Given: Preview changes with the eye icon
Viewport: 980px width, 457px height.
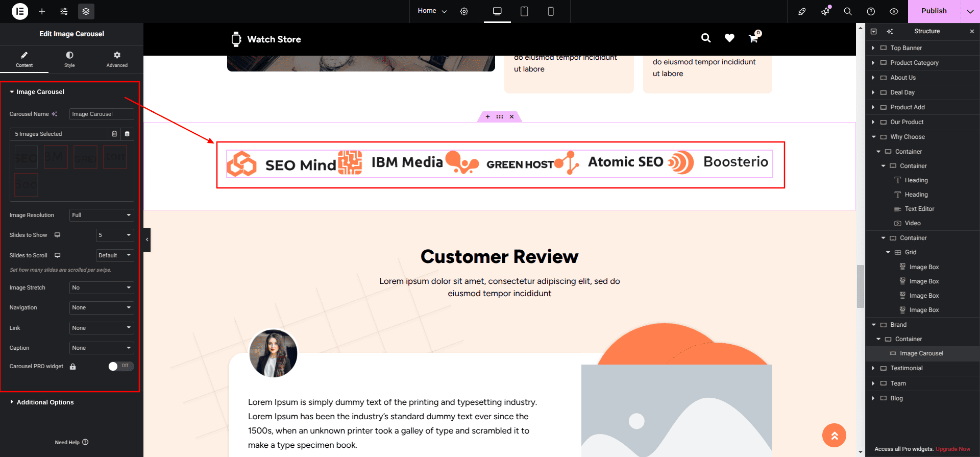Looking at the screenshot, I should click(894, 11).
